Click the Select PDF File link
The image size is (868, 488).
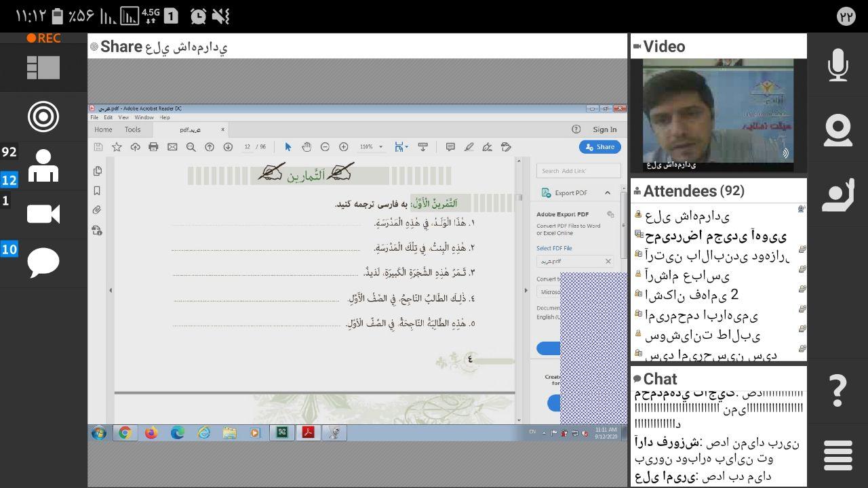pyautogui.click(x=554, y=248)
